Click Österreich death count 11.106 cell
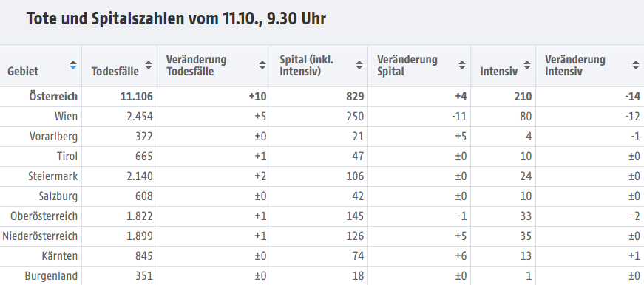This screenshot has height=285, width=644. pos(120,97)
